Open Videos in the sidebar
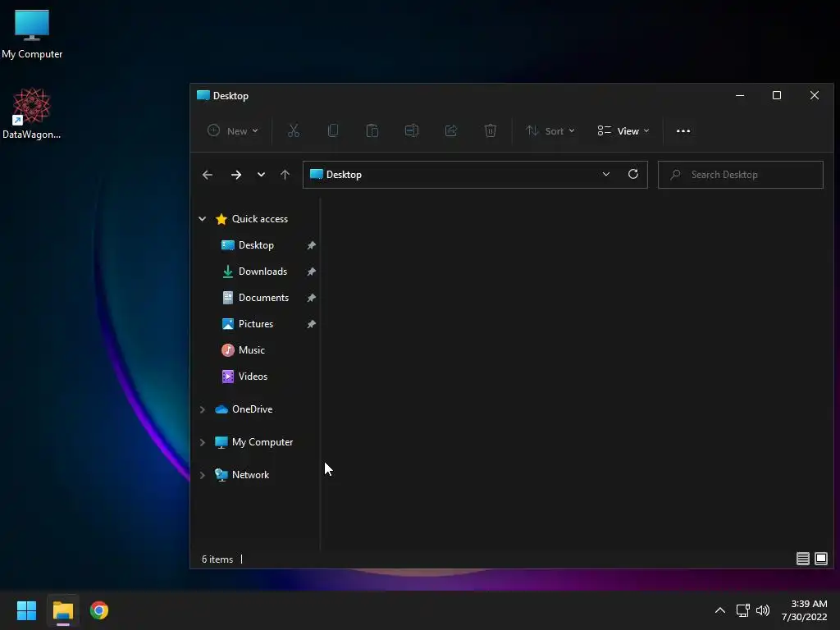The image size is (840, 630). click(253, 377)
